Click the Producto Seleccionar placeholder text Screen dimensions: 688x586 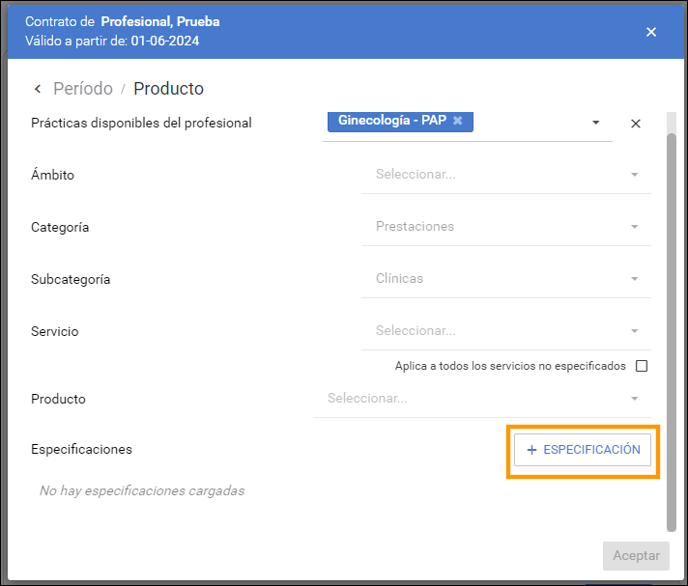tap(367, 398)
